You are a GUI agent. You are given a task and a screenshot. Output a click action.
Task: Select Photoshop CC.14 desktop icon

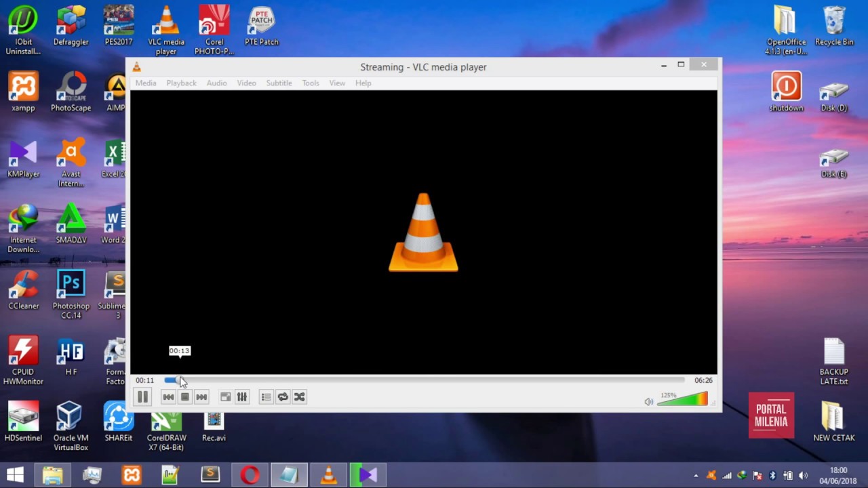71,295
